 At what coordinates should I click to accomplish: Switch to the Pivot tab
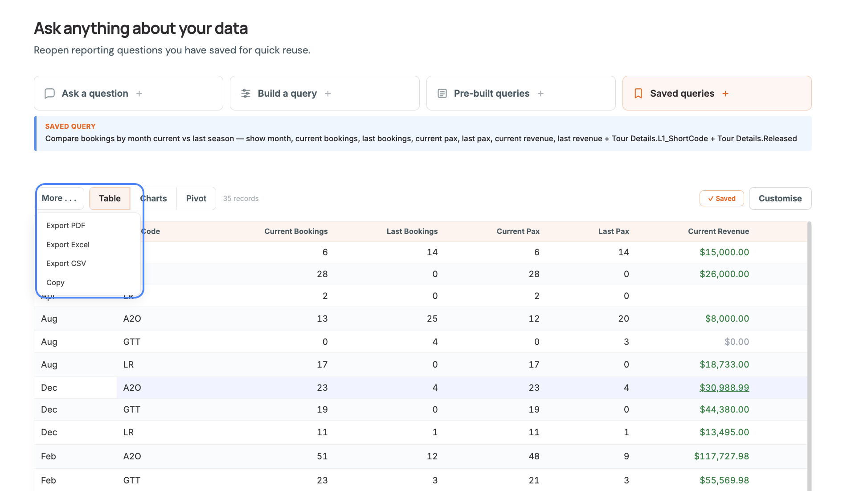pyautogui.click(x=196, y=199)
